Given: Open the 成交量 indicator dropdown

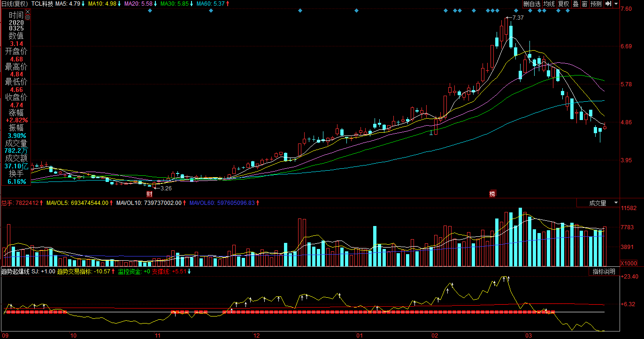Looking at the screenshot, I should (598, 203).
